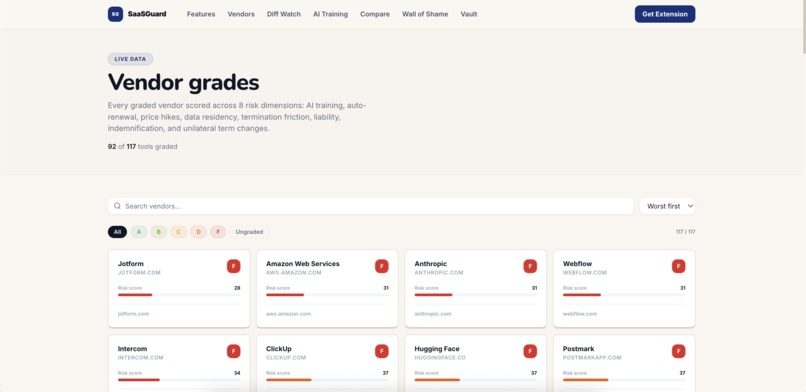The image size is (806, 392).
Task: Go to Diff Watch page
Action: (x=284, y=14)
